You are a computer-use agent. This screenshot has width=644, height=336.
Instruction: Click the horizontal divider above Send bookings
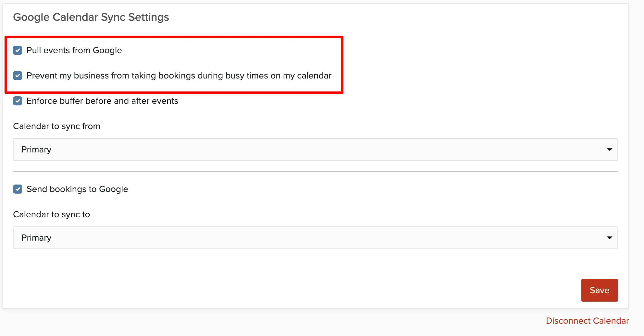pos(315,172)
